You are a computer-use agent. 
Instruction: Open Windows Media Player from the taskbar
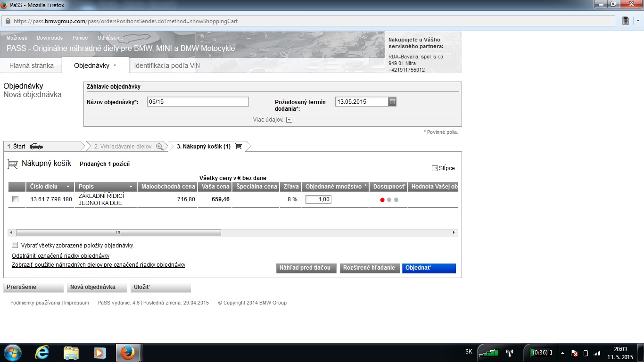(x=99, y=353)
